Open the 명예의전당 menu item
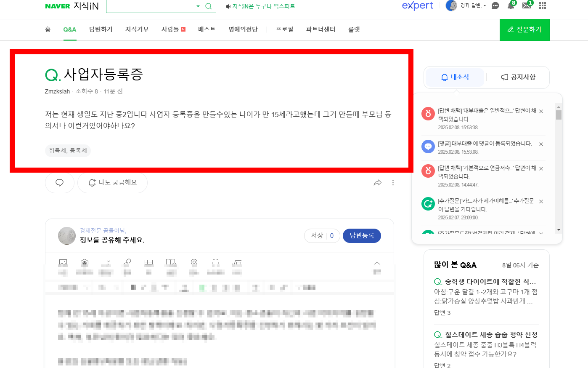588x368 pixels. 243,29
